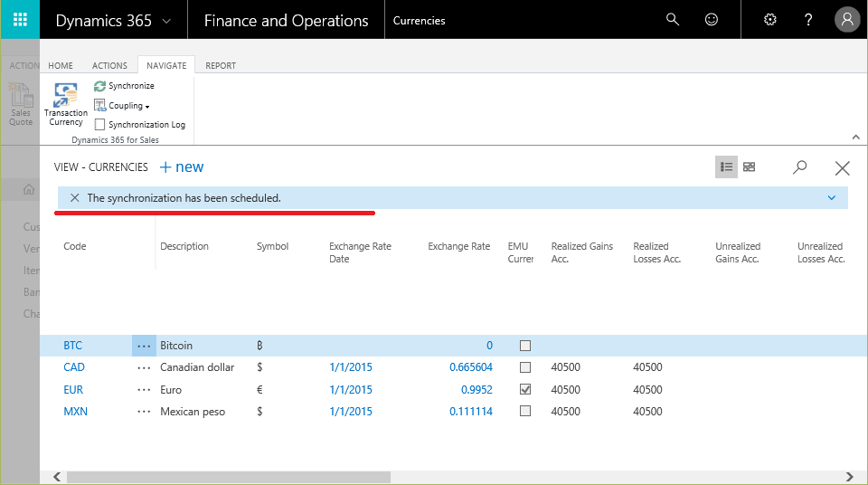Image resolution: width=868 pixels, height=485 pixels.
Task: Close the Currencies view with X
Action: pos(842,168)
